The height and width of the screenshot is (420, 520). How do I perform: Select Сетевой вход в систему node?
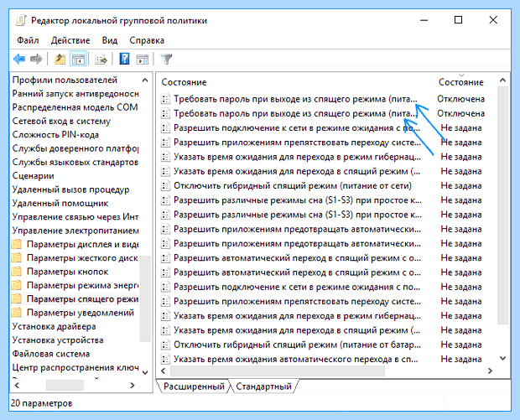click(61, 122)
